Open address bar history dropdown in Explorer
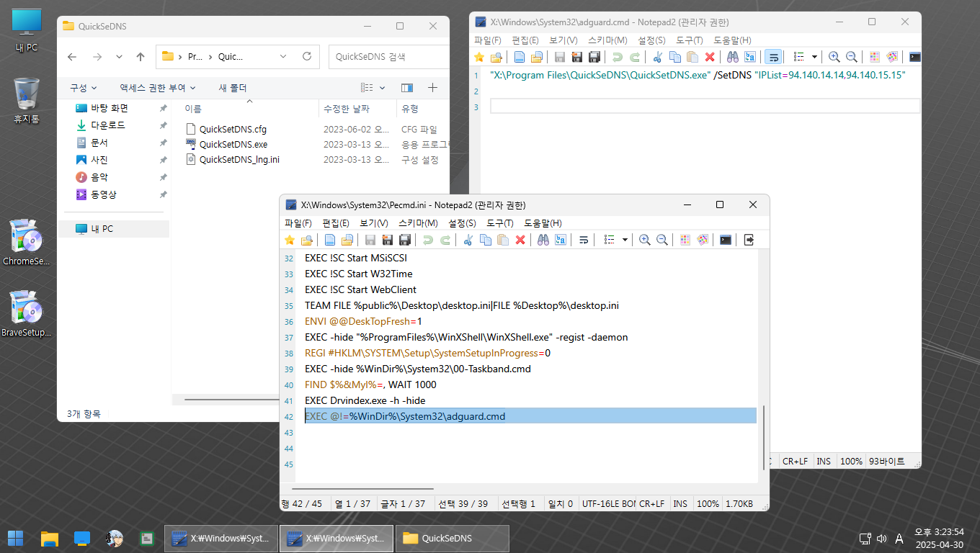The width and height of the screenshot is (980, 553). [x=283, y=56]
